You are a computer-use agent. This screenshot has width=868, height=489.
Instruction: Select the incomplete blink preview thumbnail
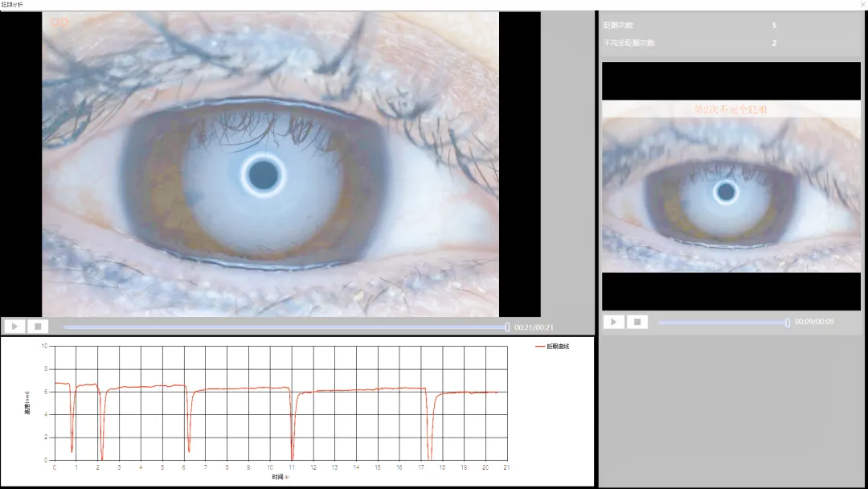731,186
